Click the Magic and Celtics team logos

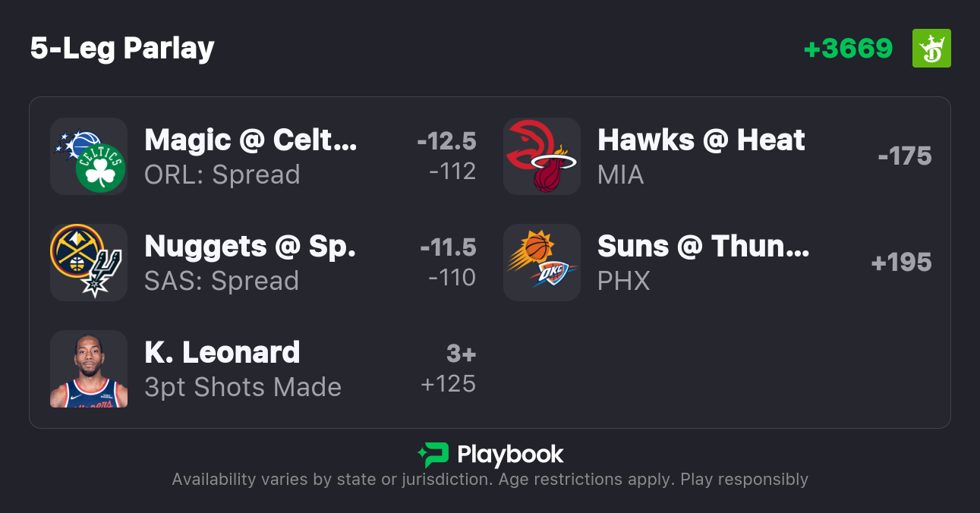(89, 156)
